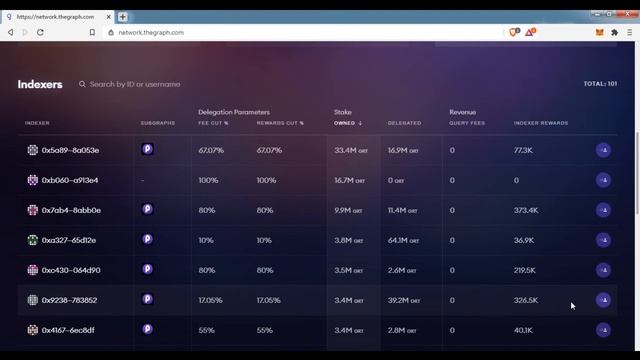Open indexer 0xb060–a913e4
640x360 pixels.
point(70,180)
